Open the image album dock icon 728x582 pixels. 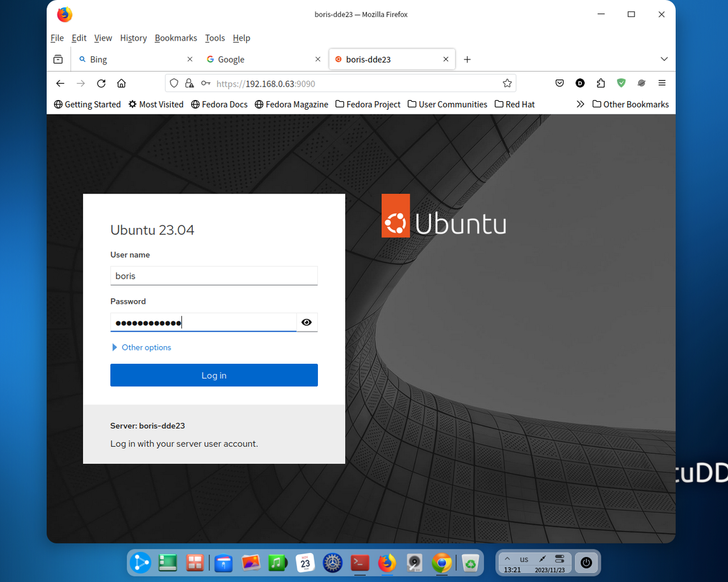(251, 563)
